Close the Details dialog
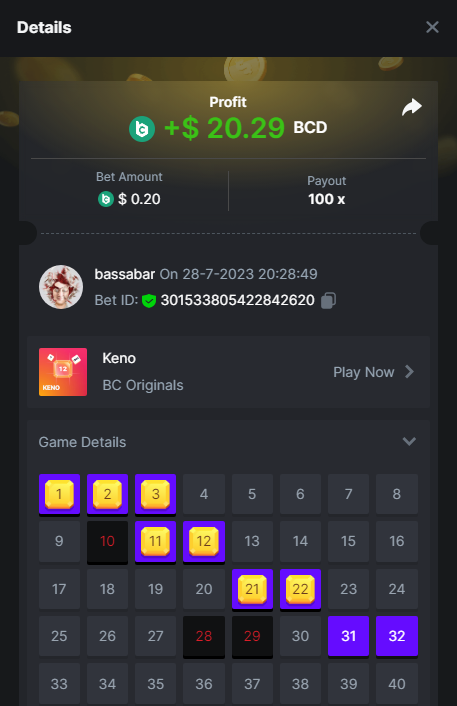 tap(432, 27)
